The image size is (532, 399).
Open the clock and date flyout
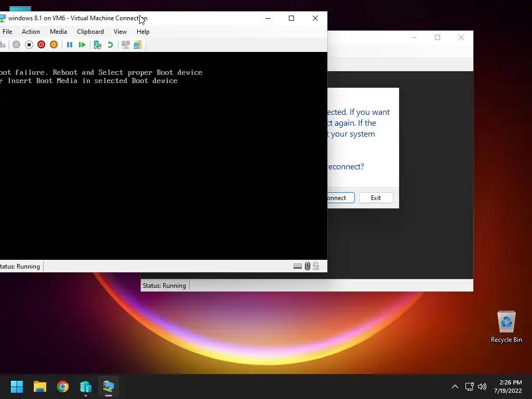tap(508, 387)
